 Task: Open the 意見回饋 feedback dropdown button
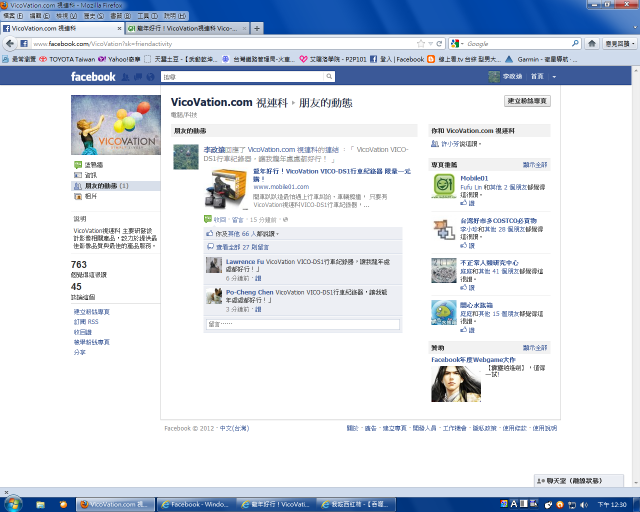click(x=620, y=43)
